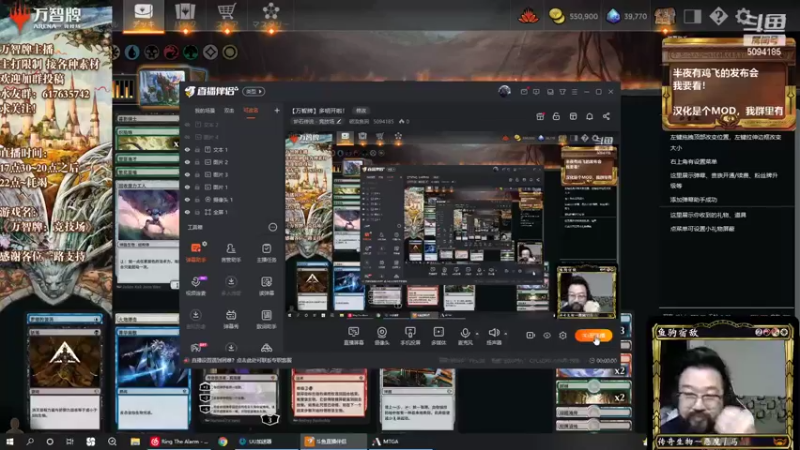Show the hidden 图片 4 source
Image resolution: width=800 pixels, height=450 pixels.
tap(187, 137)
